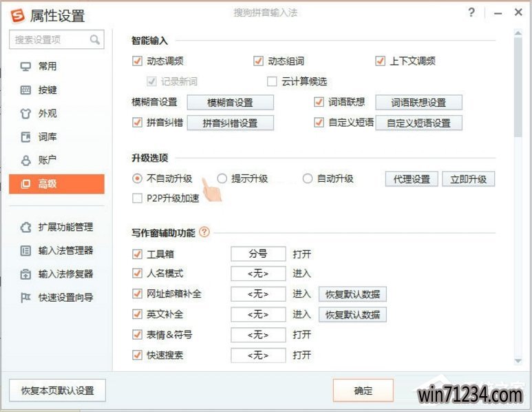Click the Sogou S logo icon
Image resolution: width=532 pixels, height=412 pixels.
coord(18,15)
